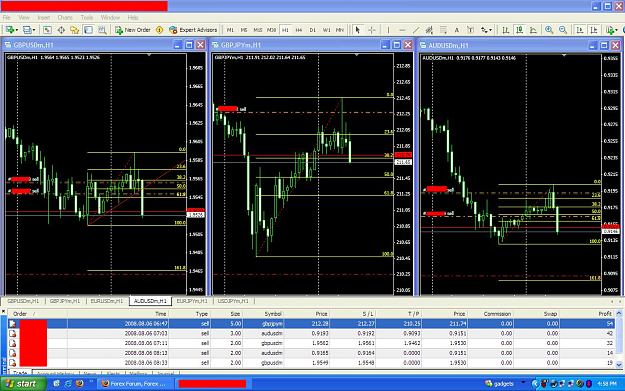This screenshot has height=391, width=625.
Task: Expand the Profiles dropdown arrow
Action: pos(34,30)
